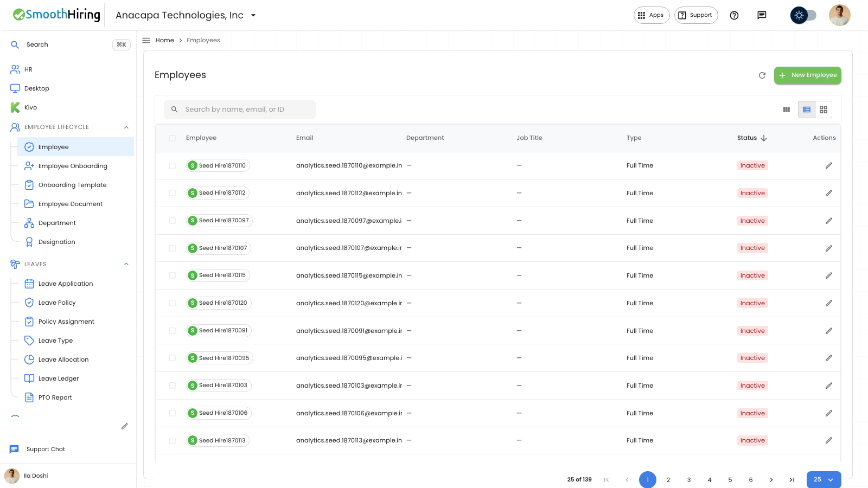The width and height of the screenshot is (868, 488).
Task: Click the refresh employees icon
Action: [762, 75]
